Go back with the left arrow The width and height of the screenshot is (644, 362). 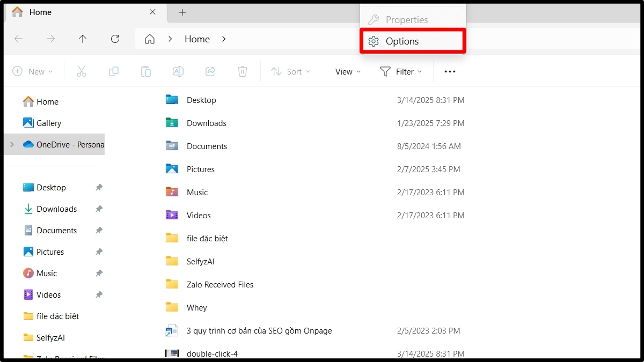[x=18, y=39]
